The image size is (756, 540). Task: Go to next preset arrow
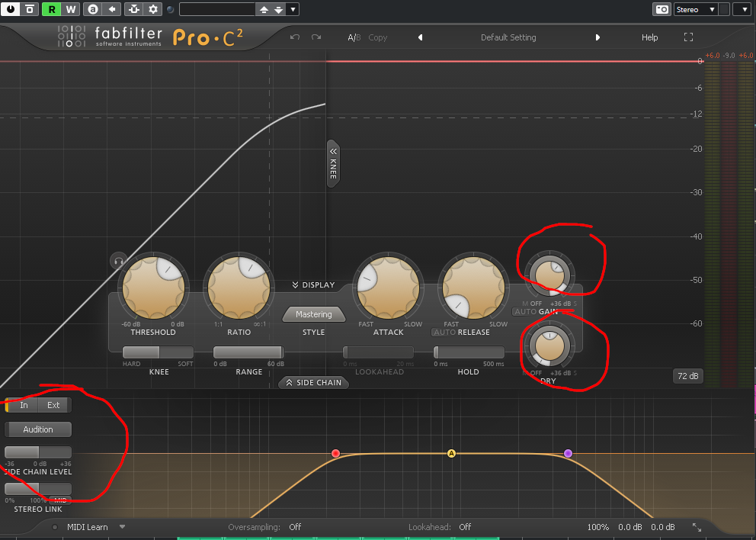tap(597, 37)
